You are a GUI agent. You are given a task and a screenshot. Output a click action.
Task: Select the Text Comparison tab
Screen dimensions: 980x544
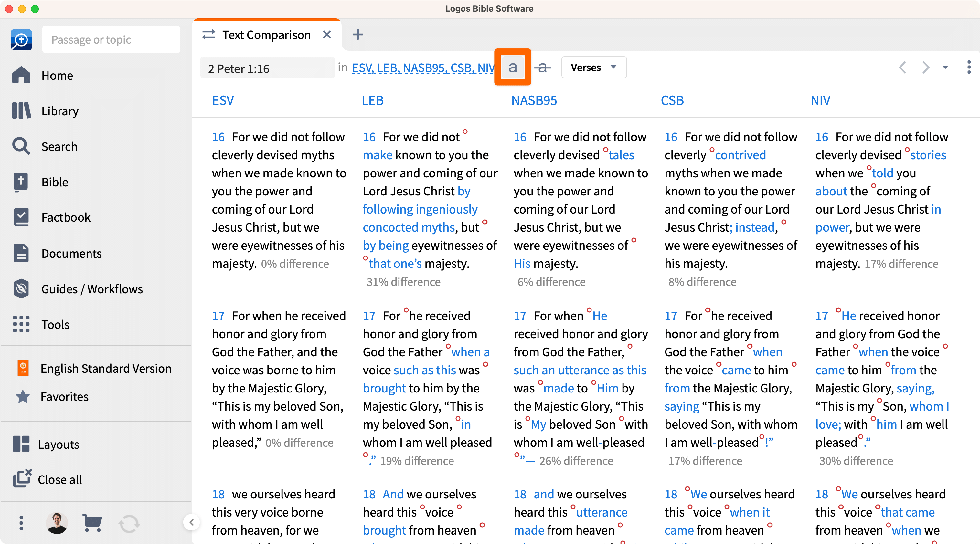pyautogui.click(x=267, y=35)
